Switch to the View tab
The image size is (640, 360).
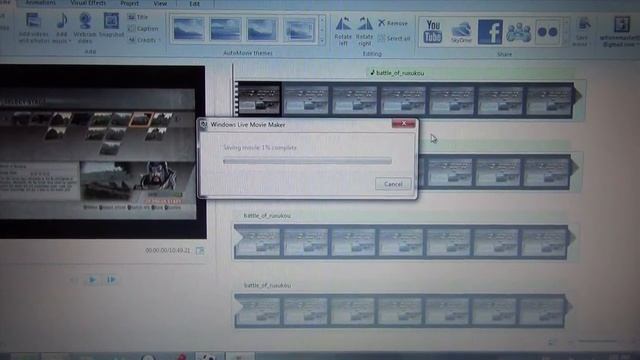[x=160, y=3]
